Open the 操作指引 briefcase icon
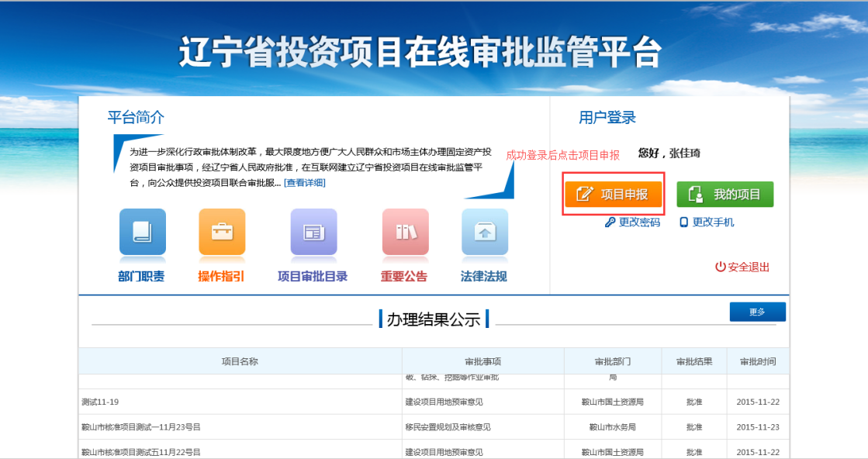This screenshot has height=459, width=868. (222, 232)
